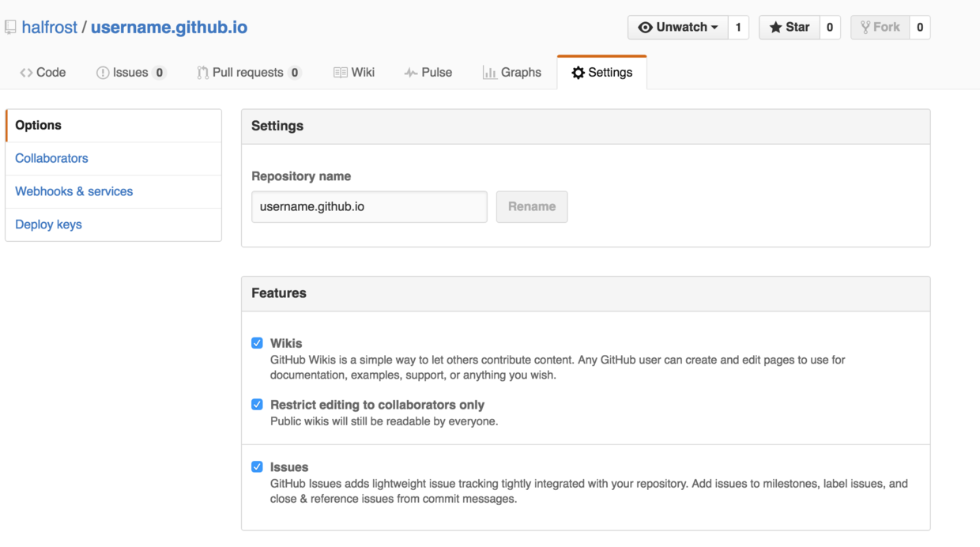Go to Deploy keys section
This screenshot has height=547, width=980.
(x=48, y=224)
